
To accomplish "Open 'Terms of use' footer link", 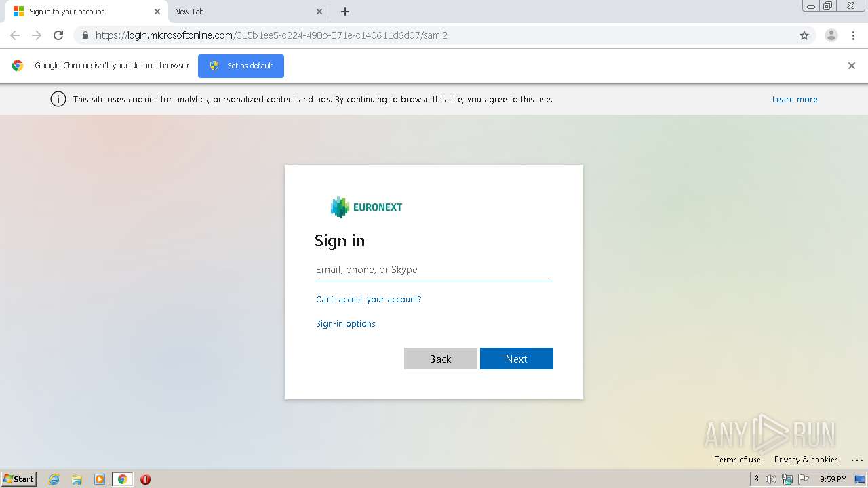I will point(737,460).
